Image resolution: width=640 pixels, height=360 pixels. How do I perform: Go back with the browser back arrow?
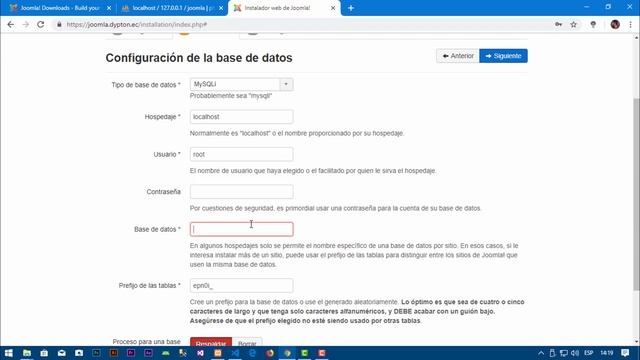(x=11, y=24)
